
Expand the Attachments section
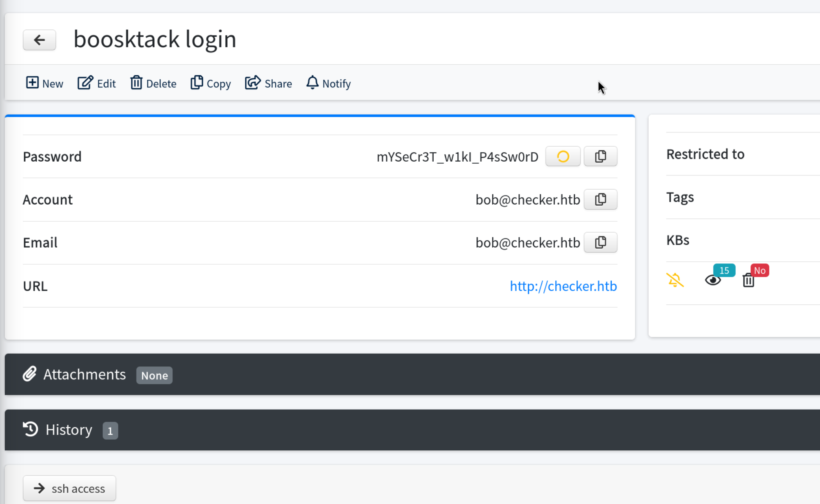click(x=84, y=374)
